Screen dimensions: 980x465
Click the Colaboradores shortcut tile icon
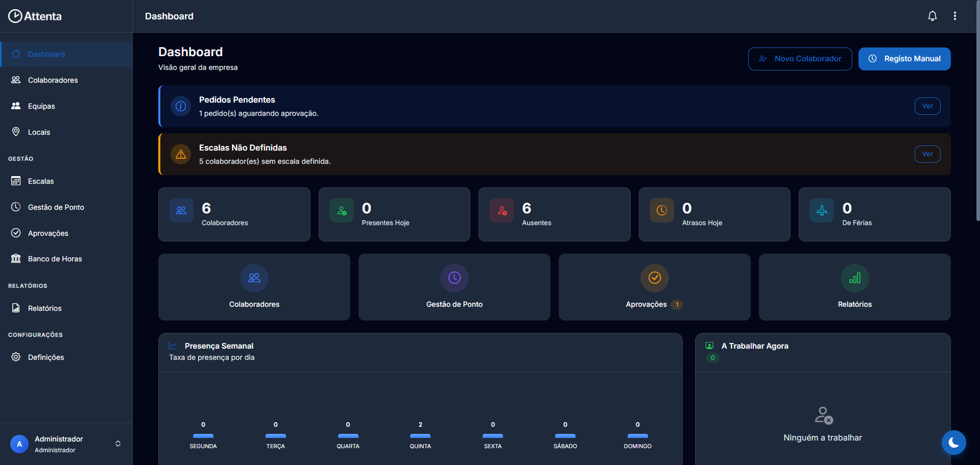(254, 278)
